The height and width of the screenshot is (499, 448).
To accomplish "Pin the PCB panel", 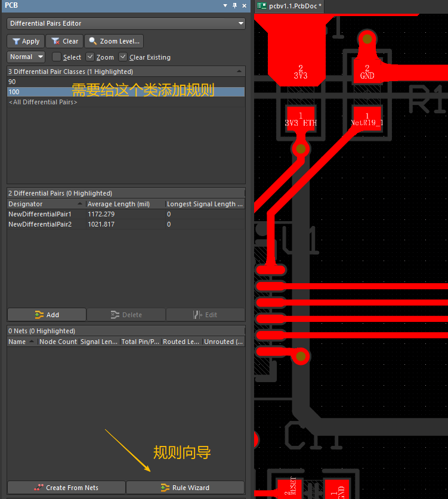I will (234, 5).
